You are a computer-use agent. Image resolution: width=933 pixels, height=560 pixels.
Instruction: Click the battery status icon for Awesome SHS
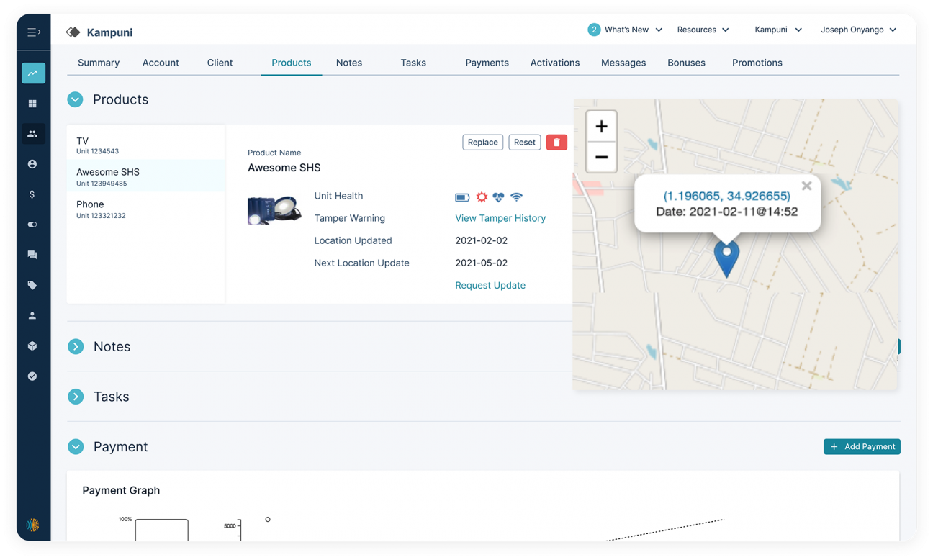[x=461, y=197]
